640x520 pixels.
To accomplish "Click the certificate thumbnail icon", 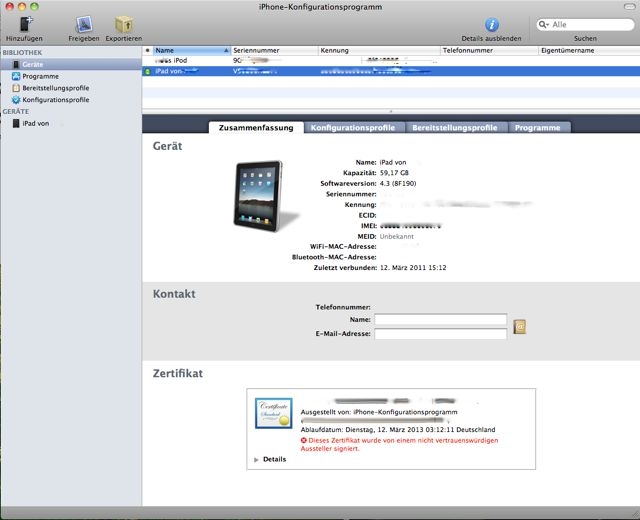I will point(273,413).
